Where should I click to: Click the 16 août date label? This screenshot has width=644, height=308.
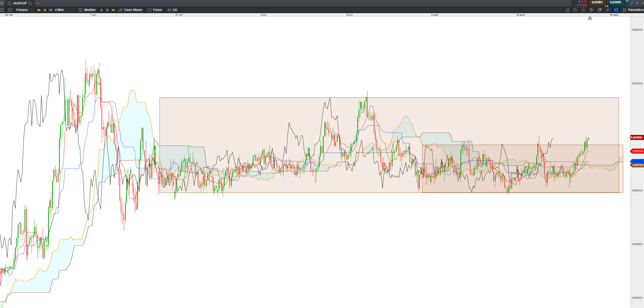(x=521, y=15)
